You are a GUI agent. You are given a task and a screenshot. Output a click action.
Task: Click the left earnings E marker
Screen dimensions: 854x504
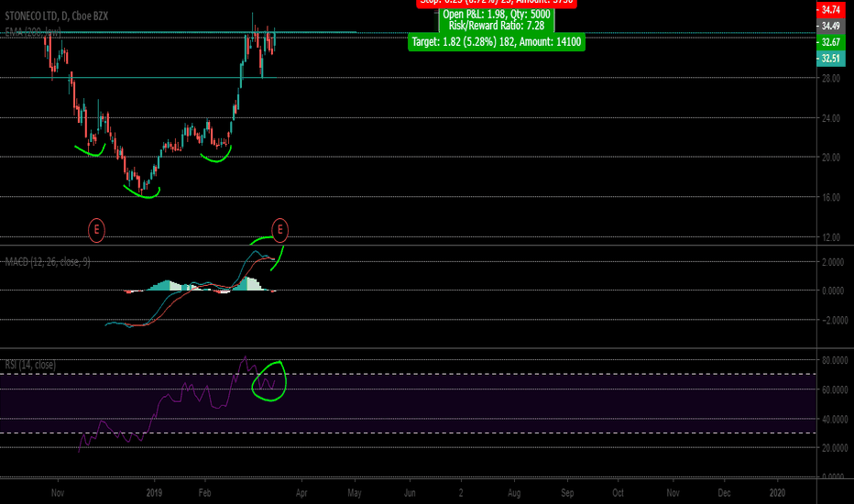(96, 230)
